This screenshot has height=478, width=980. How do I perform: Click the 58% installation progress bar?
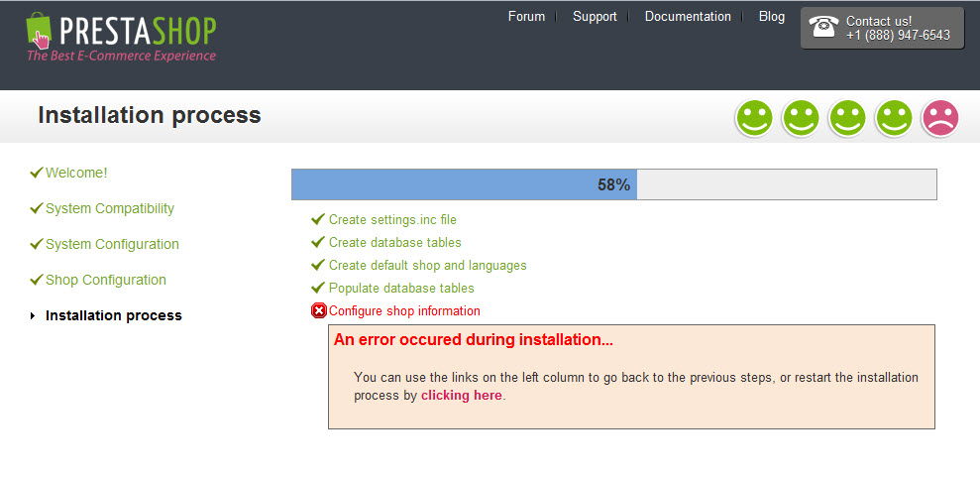(x=613, y=184)
